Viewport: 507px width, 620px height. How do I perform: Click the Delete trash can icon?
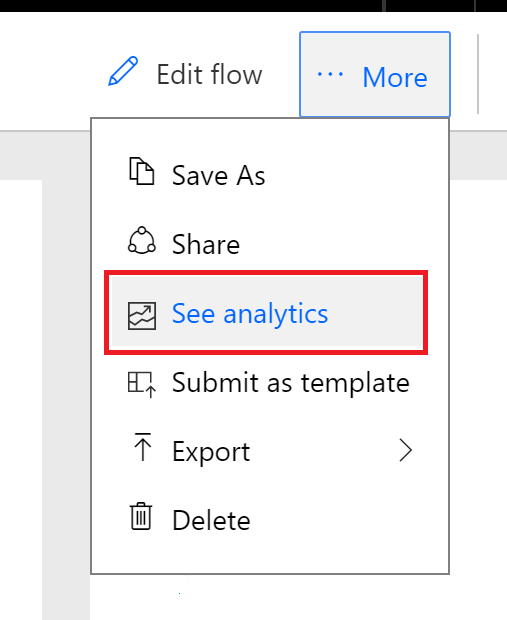(x=141, y=516)
